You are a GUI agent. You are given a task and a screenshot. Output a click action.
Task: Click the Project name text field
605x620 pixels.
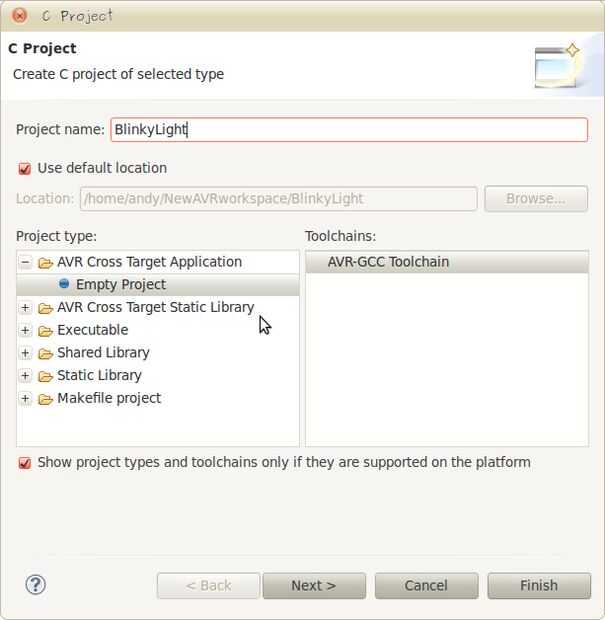click(x=348, y=130)
